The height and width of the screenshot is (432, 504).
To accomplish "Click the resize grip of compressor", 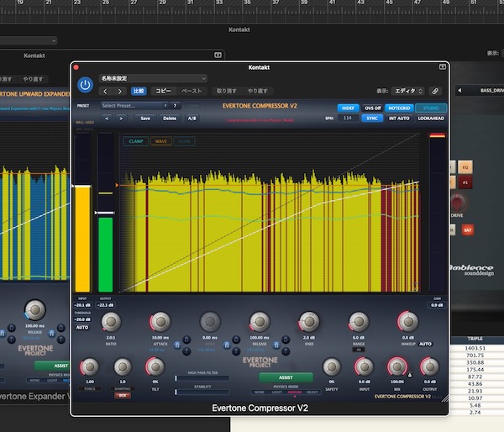I will tap(445, 399).
